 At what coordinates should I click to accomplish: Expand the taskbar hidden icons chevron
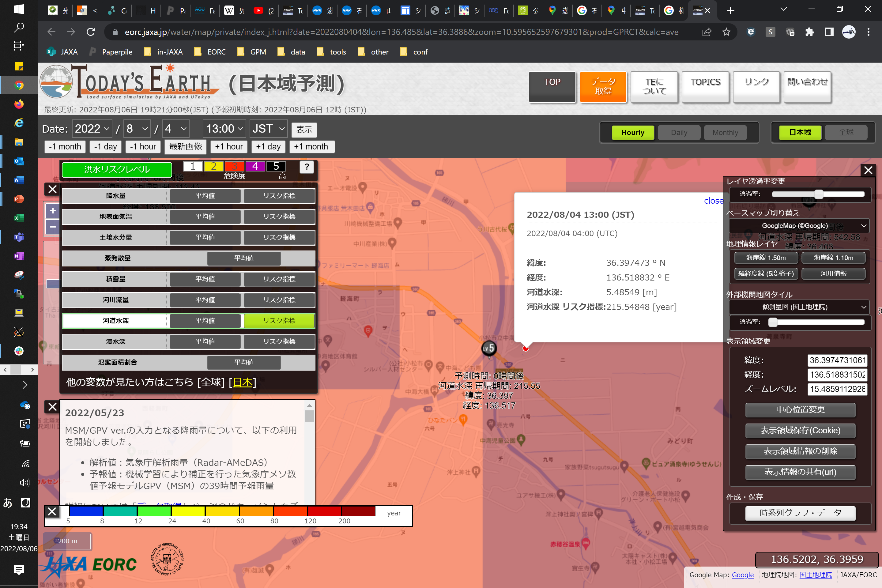coord(25,384)
